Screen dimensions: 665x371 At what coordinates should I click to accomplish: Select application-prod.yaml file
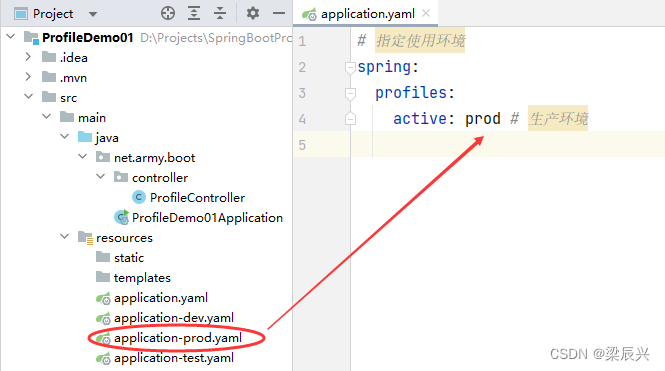(x=178, y=338)
